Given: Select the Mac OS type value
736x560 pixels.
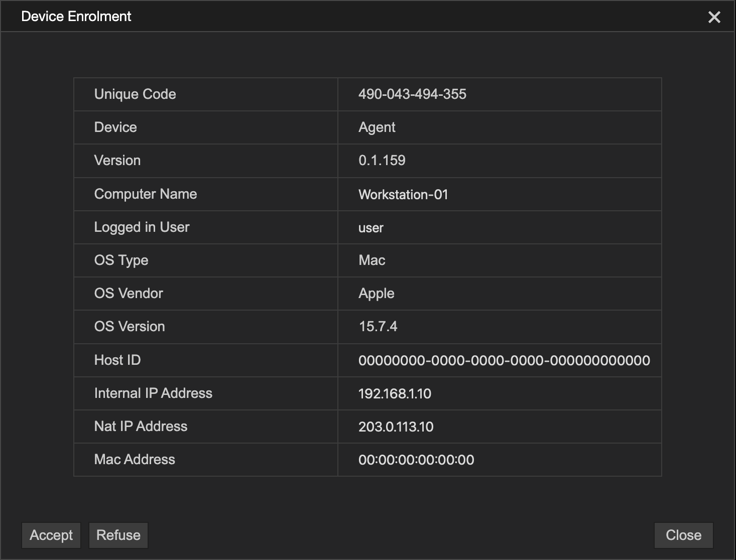Looking at the screenshot, I should coord(372,260).
